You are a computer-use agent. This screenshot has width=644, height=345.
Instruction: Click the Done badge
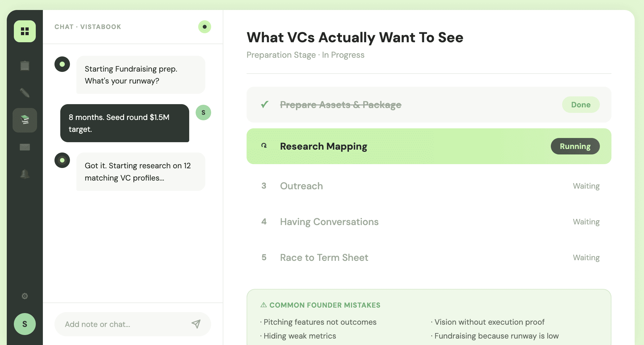(581, 105)
